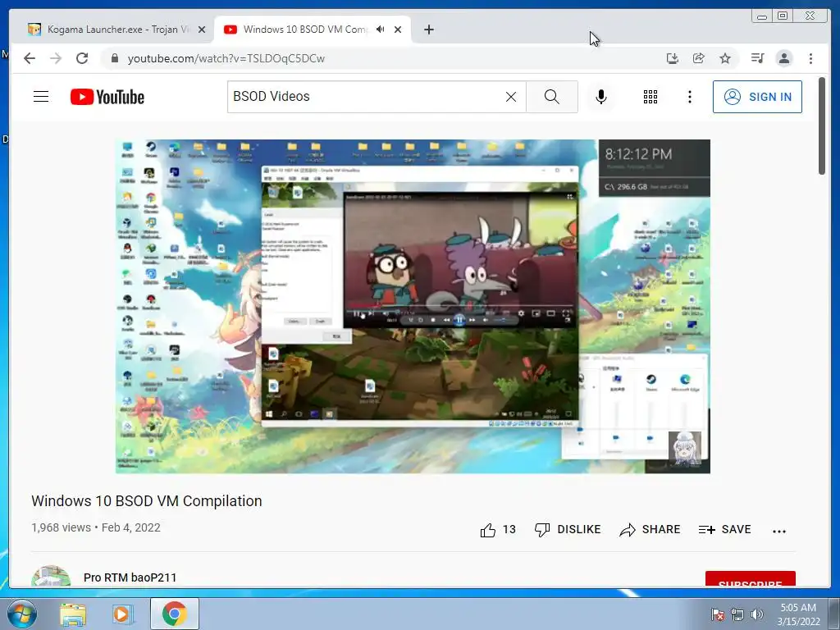Select the Windows 10 BSOD VM tab
The height and width of the screenshot is (630, 840).
[305, 30]
